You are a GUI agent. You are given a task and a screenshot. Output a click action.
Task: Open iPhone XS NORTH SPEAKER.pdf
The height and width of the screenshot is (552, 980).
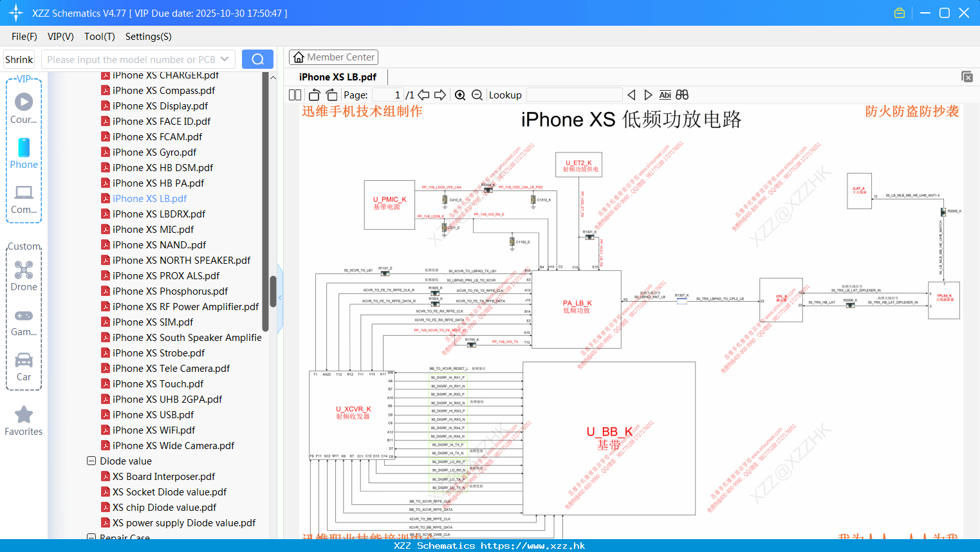click(x=181, y=260)
